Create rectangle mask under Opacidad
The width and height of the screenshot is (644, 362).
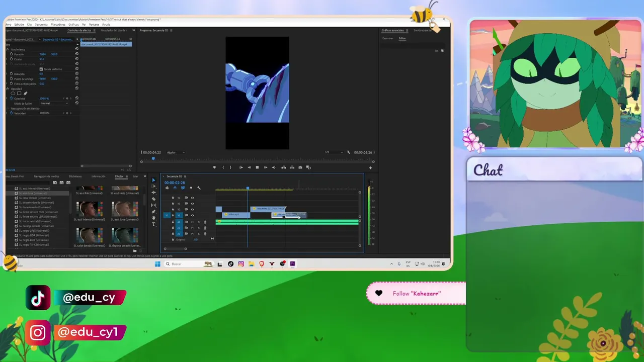(x=19, y=94)
